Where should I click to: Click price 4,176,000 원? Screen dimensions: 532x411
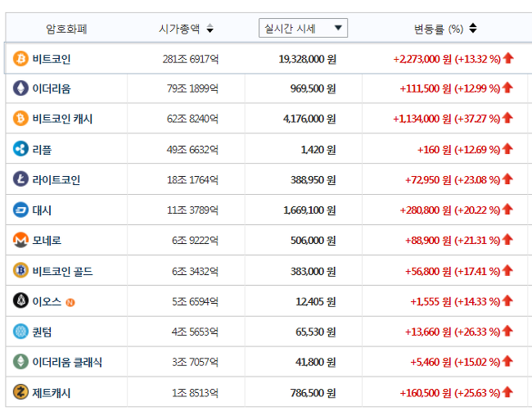pyautogui.click(x=309, y=119)
